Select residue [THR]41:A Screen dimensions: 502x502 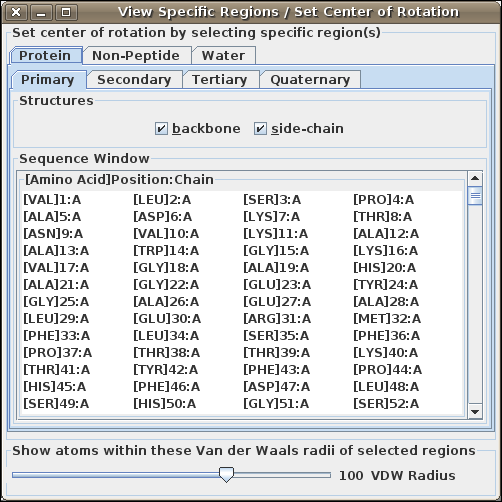(x=57, y=370)
